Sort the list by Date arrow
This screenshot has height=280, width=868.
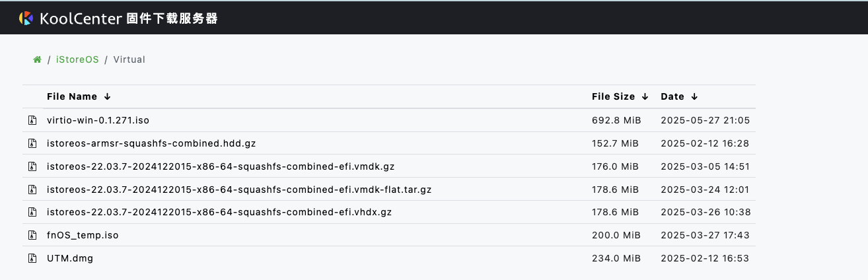694,96
